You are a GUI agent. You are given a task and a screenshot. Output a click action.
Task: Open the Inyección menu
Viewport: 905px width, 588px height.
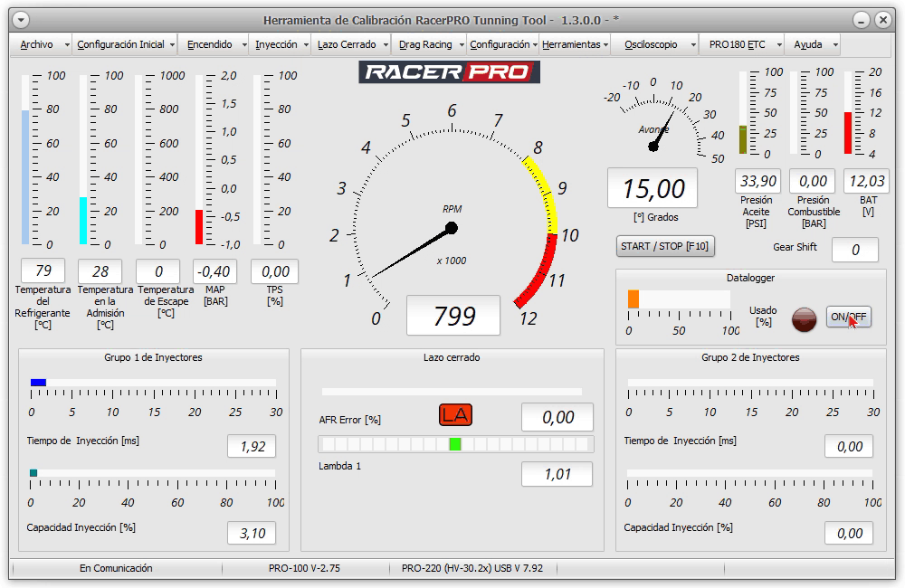pyautogui.click(x=276, y=44)
